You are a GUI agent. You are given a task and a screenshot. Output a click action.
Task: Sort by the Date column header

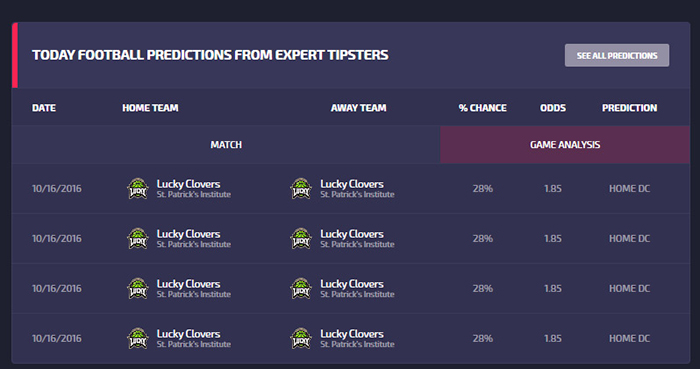click(x=44, y=108)
